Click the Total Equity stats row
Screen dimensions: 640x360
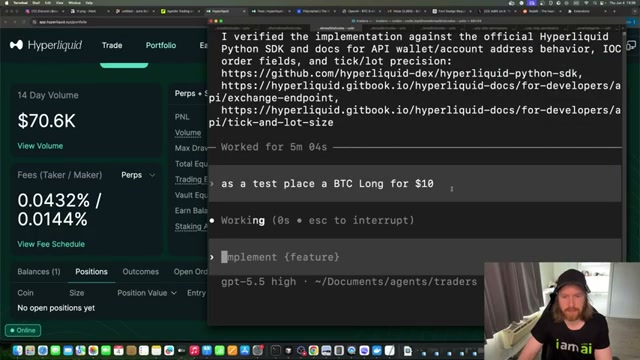point(191,164)
